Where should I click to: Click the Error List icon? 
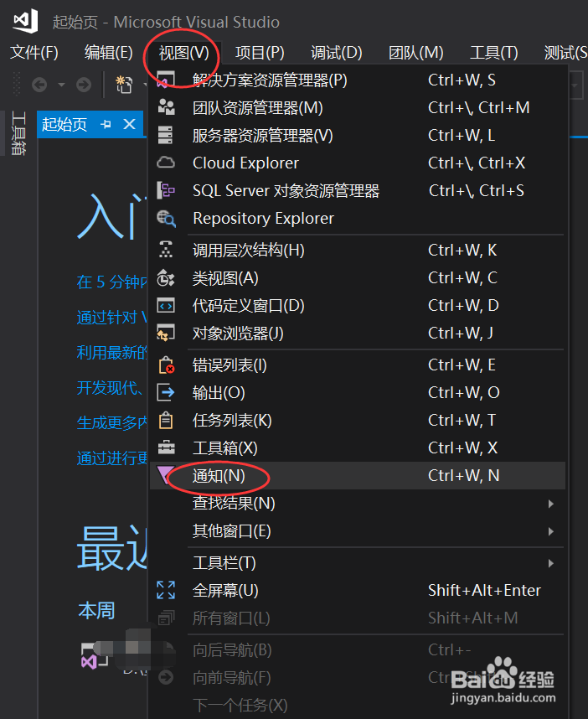pos(167,365)
